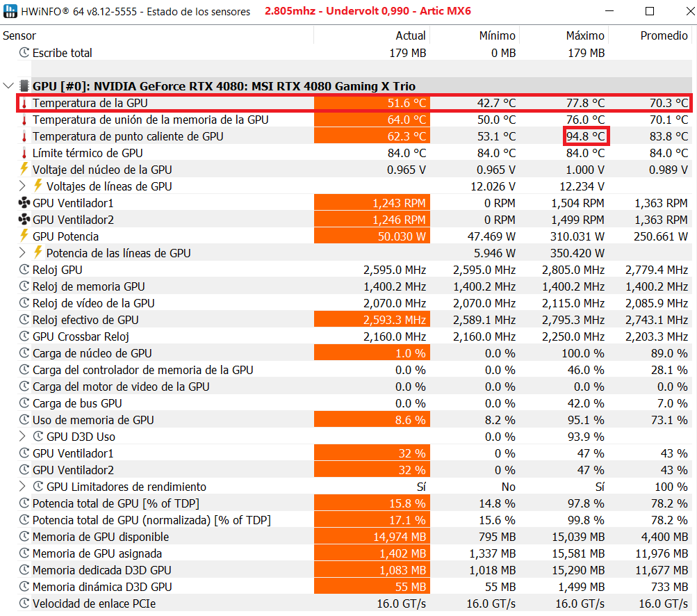Viewport: 697px width, 616px height.
Task: Click clock icon of Reloj GPU row
Action: [x=24, y=269]
